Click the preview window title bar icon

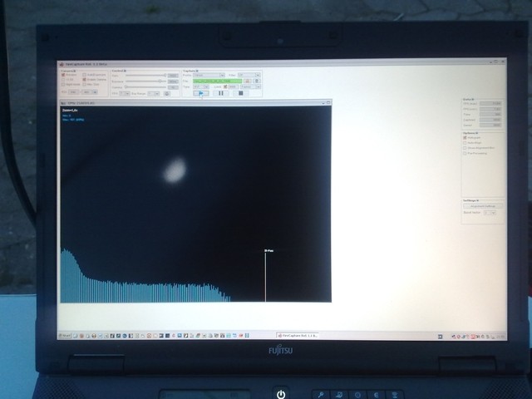pos(63,103)
